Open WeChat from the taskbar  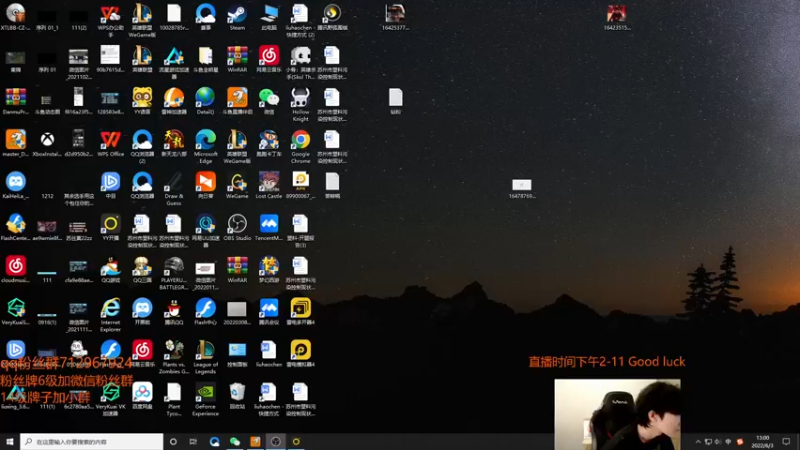[235, 441]
